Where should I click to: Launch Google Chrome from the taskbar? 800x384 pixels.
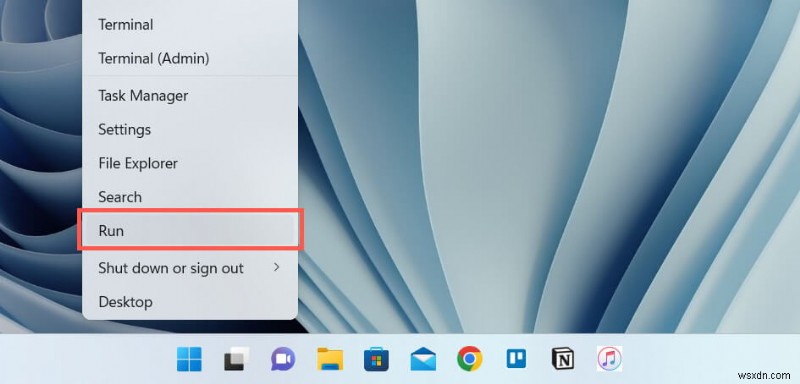coord(470,359)
